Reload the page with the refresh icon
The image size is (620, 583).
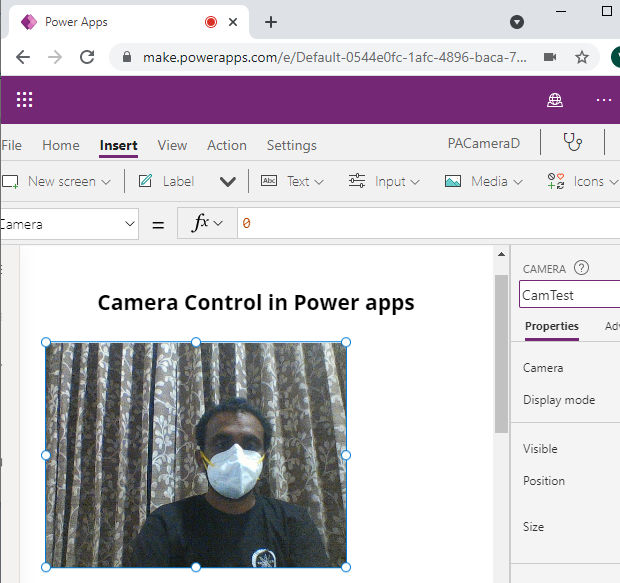[87, 57]
